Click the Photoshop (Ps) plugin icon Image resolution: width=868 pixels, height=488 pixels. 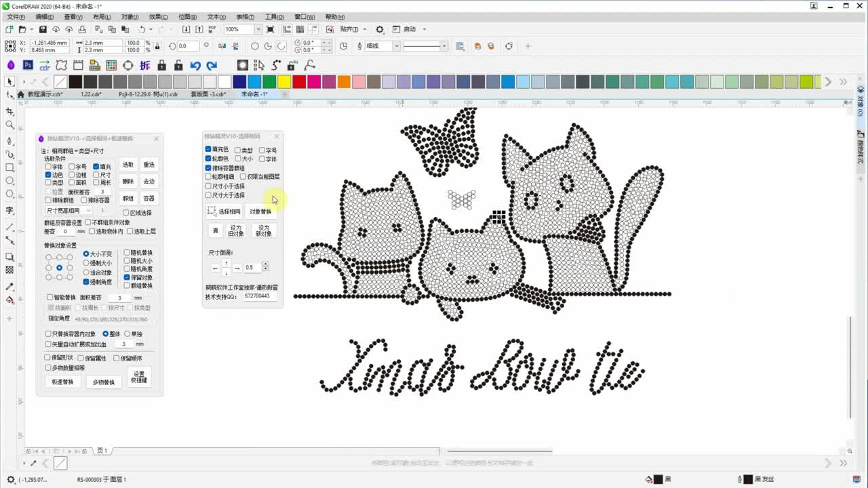click(28, 66)
